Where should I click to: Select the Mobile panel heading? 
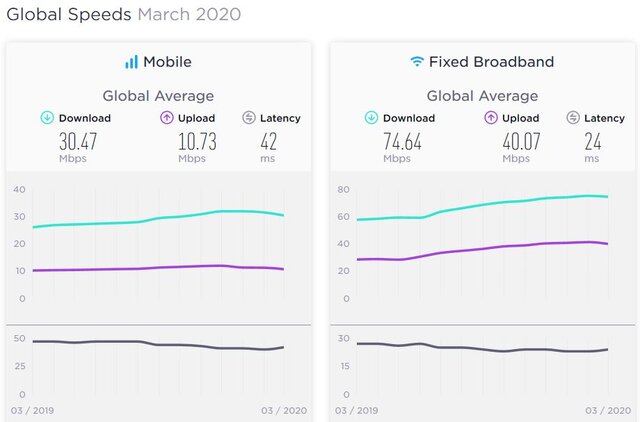point(167,62)
